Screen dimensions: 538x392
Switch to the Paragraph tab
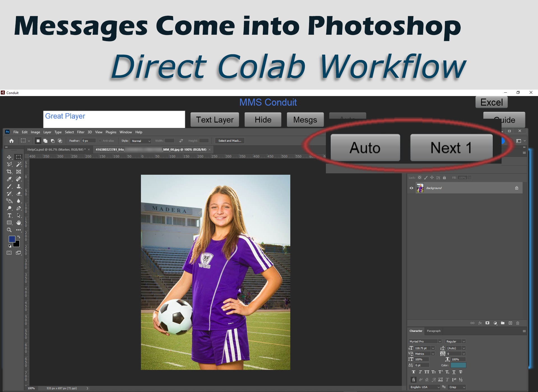coord(433,331)
